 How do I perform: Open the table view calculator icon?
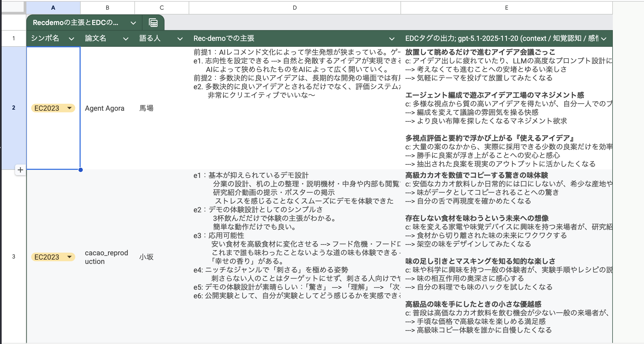(x=153, y=23)
